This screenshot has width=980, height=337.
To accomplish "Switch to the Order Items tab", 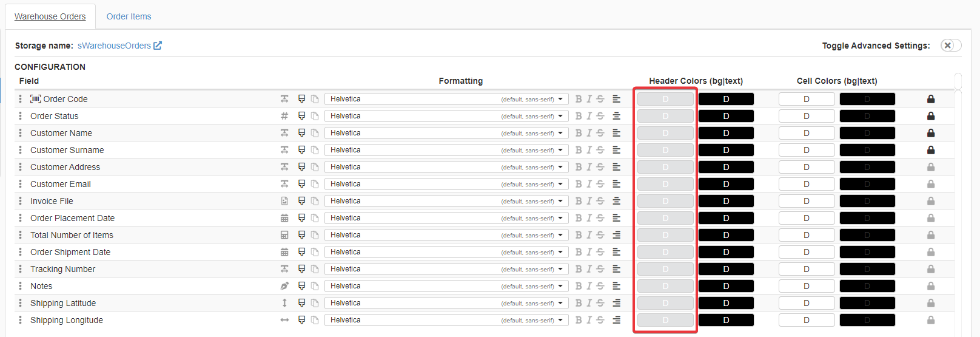I will (x=129, y=16).
